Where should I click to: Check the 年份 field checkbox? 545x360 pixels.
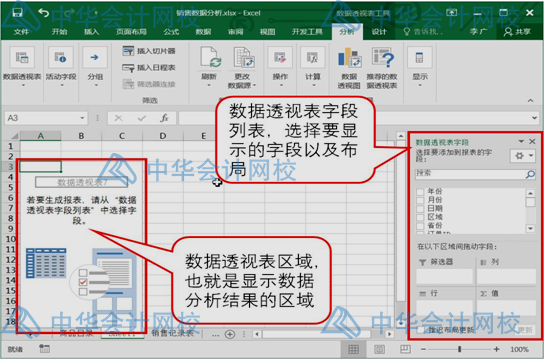pyautogui.click(x=420, y=191)
